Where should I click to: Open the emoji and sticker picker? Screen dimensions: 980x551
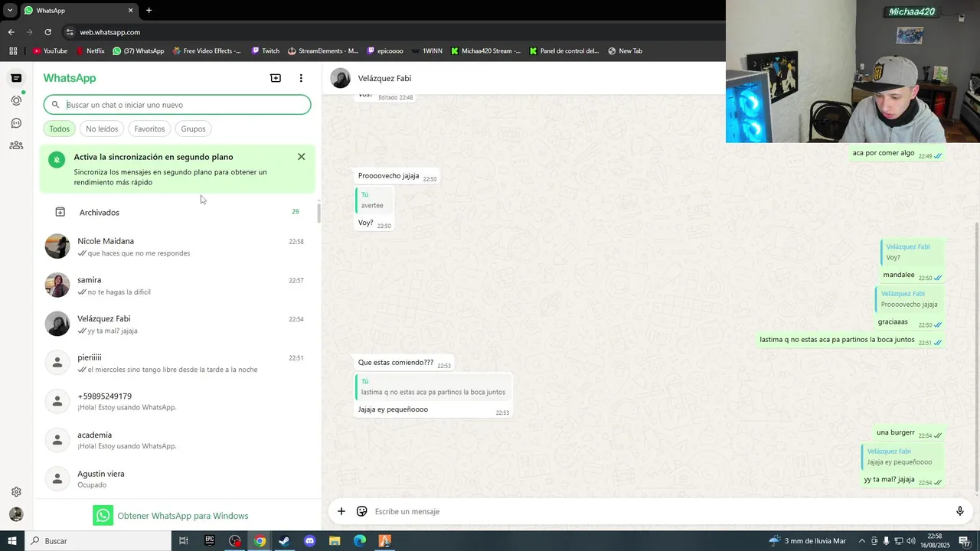tap(362, 511)
